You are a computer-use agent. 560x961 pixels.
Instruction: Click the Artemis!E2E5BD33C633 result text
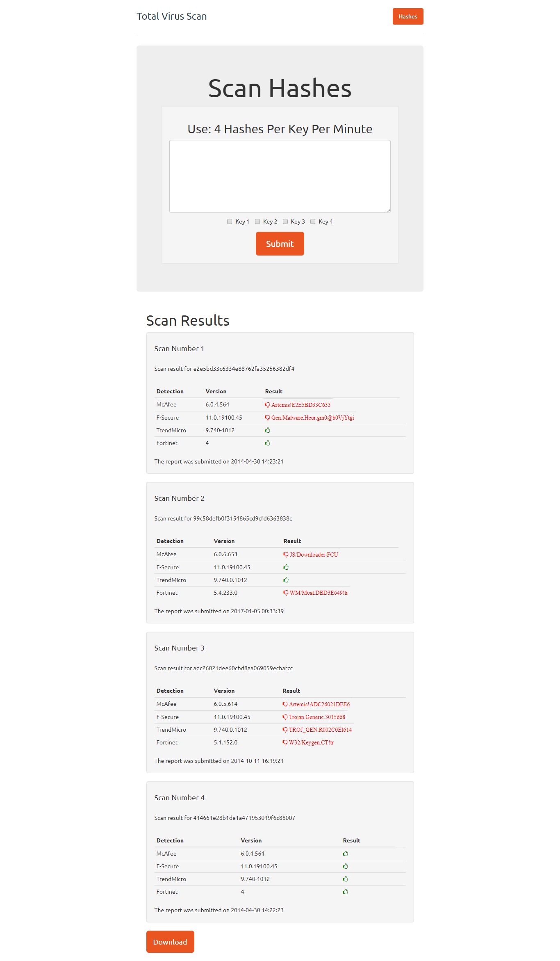point(301,405)
